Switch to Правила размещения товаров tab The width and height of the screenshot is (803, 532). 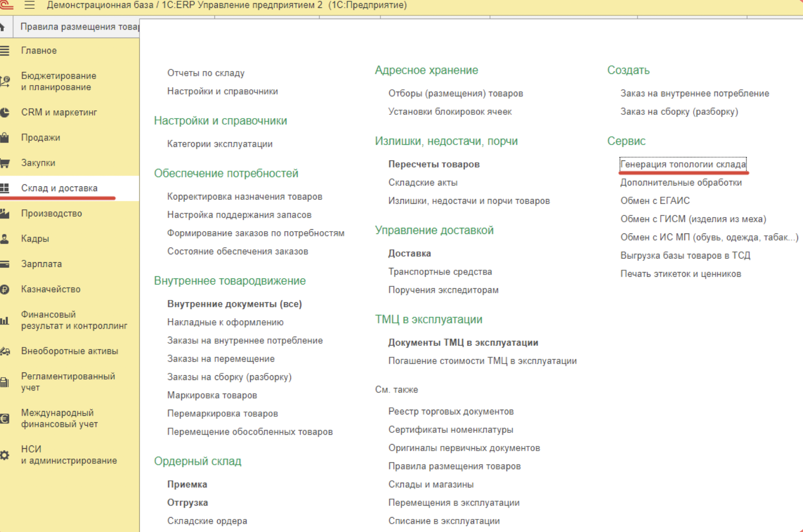(79, 27)
